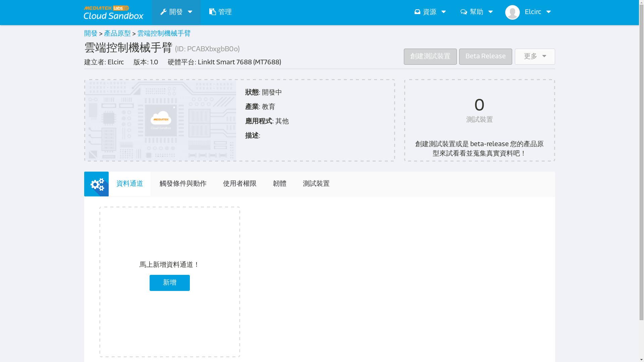Screen dimensions: 644x362
Task: Click the 狀態: 開發中 text
Action: (264, 93)
